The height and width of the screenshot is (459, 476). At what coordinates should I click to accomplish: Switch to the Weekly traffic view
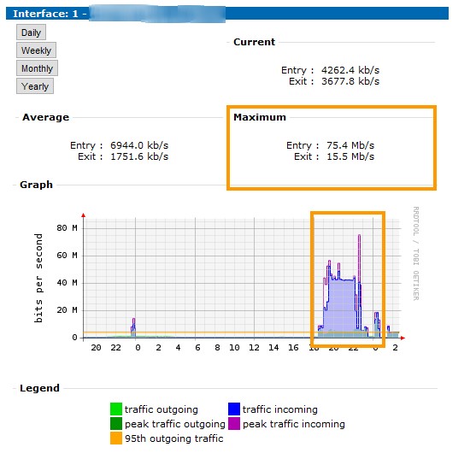pyautogui.click(x=36, y=50)
